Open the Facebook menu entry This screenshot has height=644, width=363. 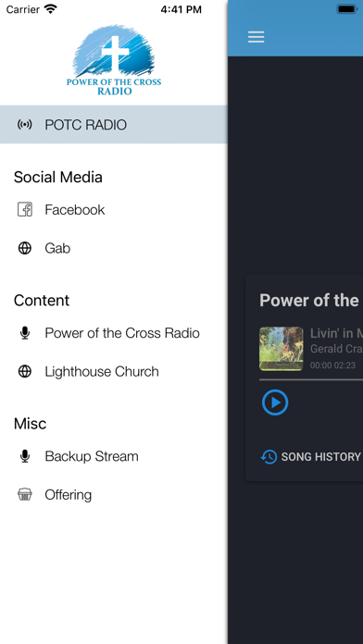click(x=114, y=209)
